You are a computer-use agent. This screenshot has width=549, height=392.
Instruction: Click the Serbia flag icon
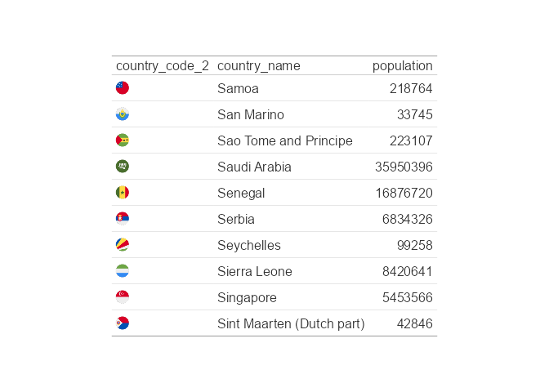(x=123, y=219)
